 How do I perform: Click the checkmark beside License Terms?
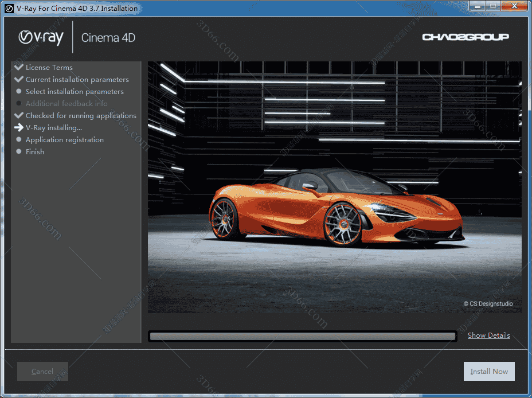19,67
